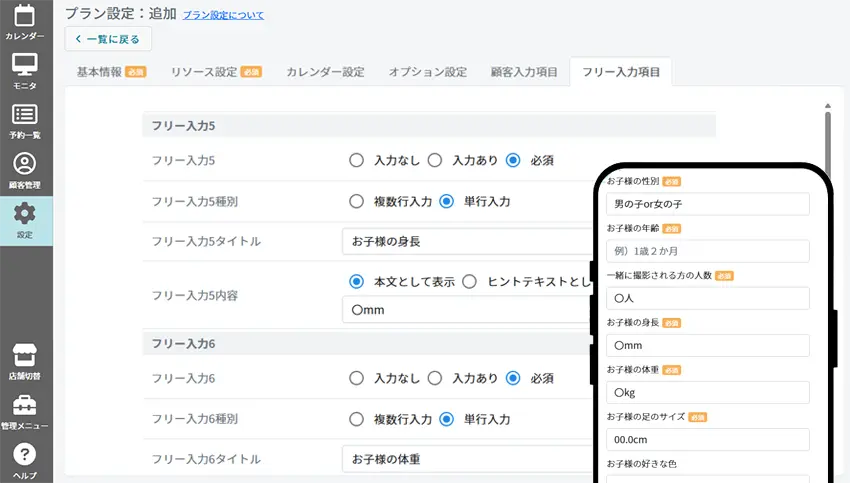Click phone preview 〇人 field
Viewport: 850px width, 483px height.
tap(708, 299)
